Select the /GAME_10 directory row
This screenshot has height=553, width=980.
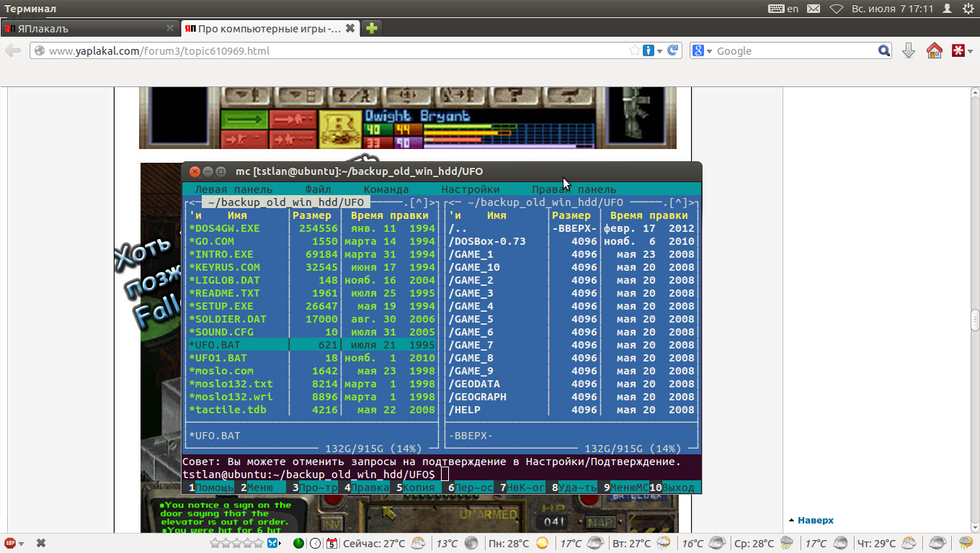pyautogui.click(x=571, y=267)
